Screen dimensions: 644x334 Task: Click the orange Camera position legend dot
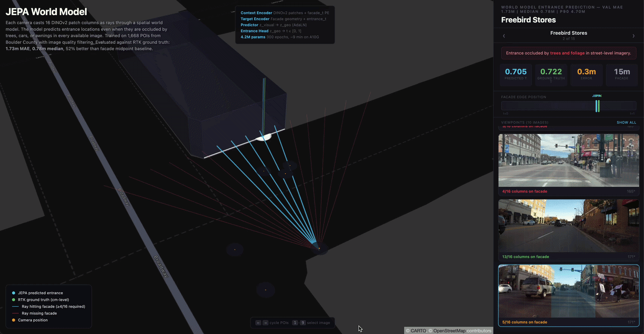pyautogui.click(x=14, y=320)
